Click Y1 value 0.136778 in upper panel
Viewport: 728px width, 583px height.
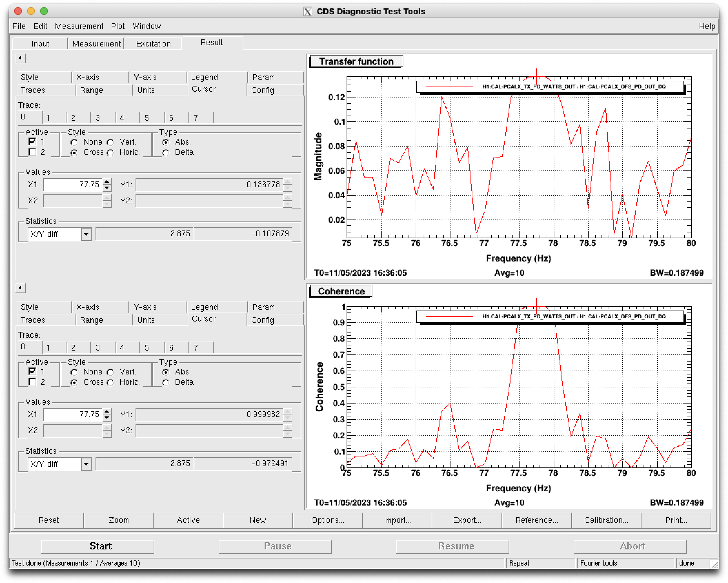coord(210,185)
